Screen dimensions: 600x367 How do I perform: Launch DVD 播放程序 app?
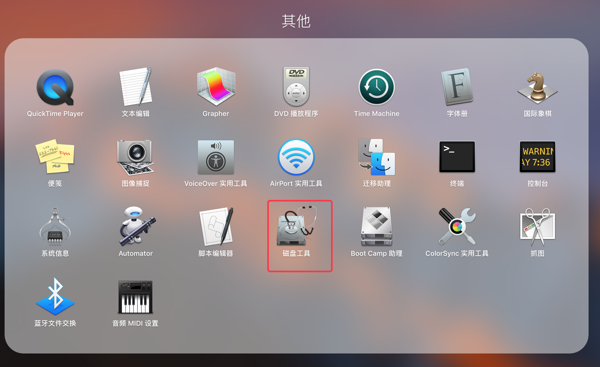296,87
